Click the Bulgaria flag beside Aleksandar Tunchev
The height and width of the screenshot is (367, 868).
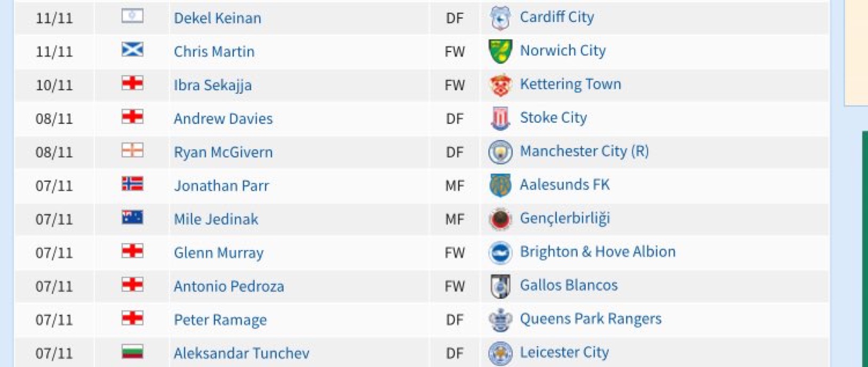click(132, 352)
